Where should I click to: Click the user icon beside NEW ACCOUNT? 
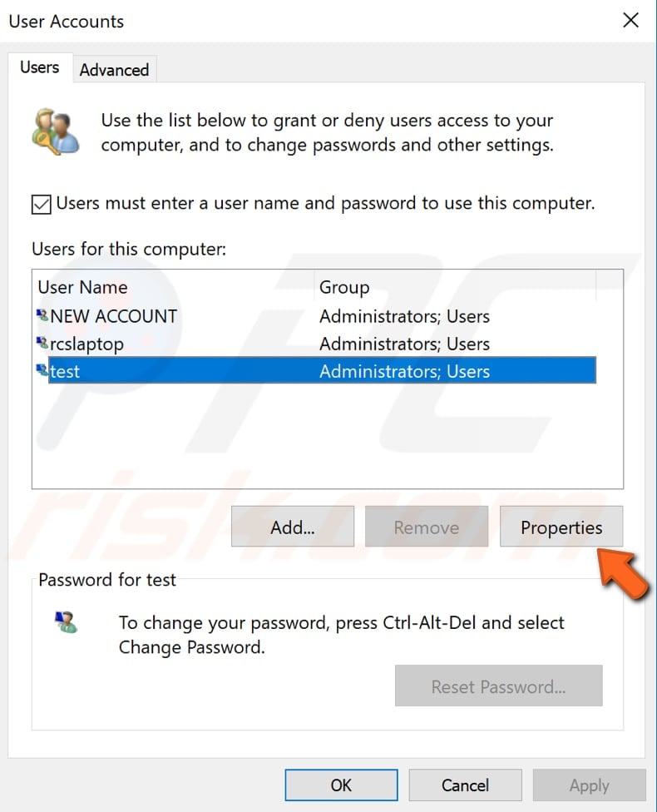43,316
